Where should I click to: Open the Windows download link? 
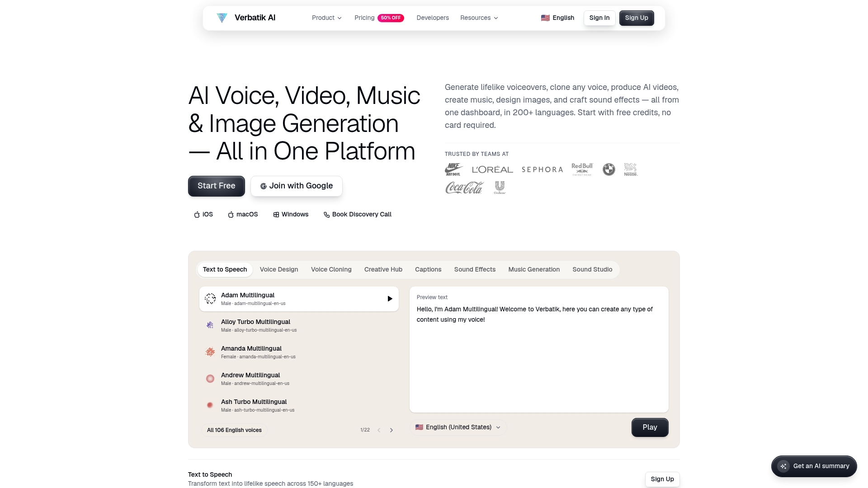291,215
